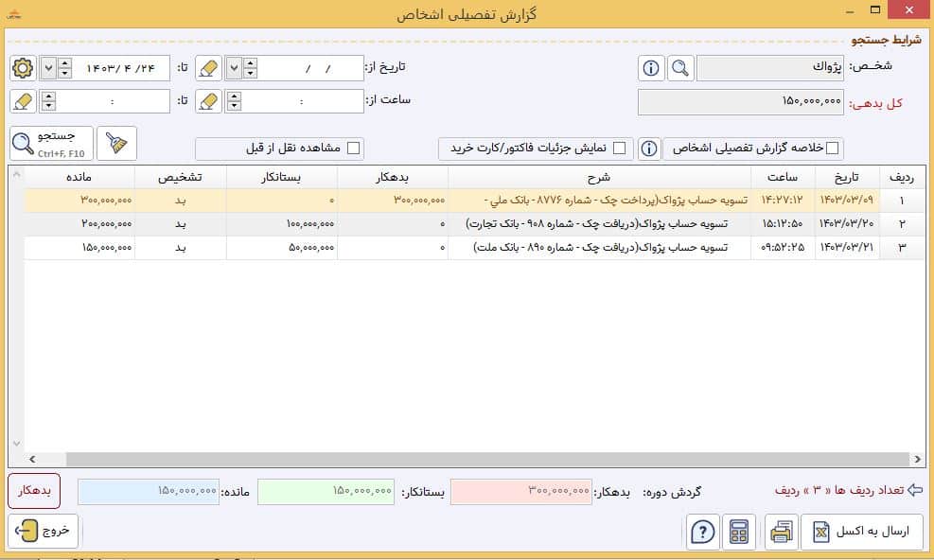This screenshot has height=560, width=934.
Task: Click ارسال به اکسل export button
Action: 862,532
